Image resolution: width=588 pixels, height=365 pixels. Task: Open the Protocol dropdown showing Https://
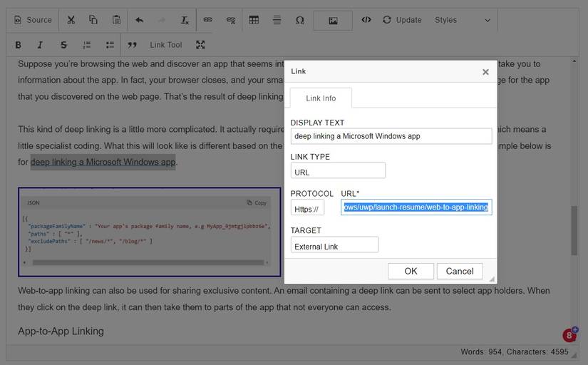(x=307, y=207)
